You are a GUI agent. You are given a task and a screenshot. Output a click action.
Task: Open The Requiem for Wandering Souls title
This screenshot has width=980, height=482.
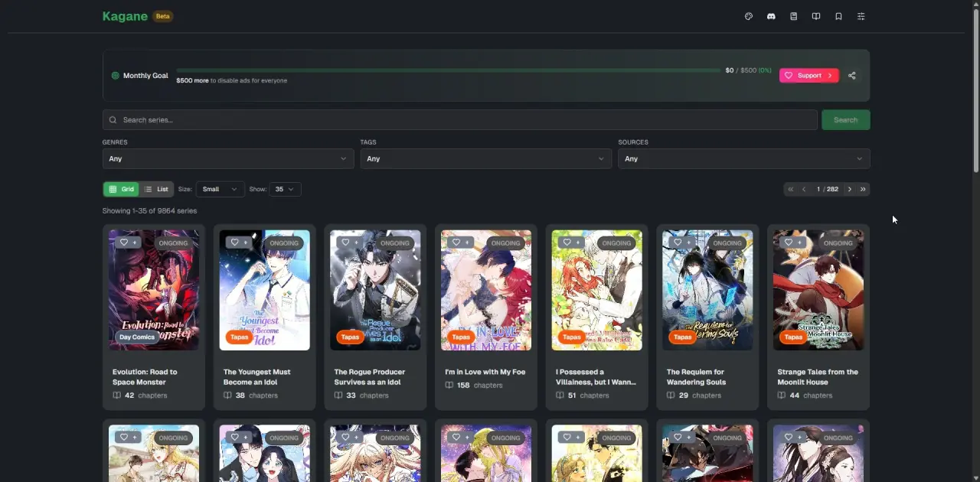point(696,377)
